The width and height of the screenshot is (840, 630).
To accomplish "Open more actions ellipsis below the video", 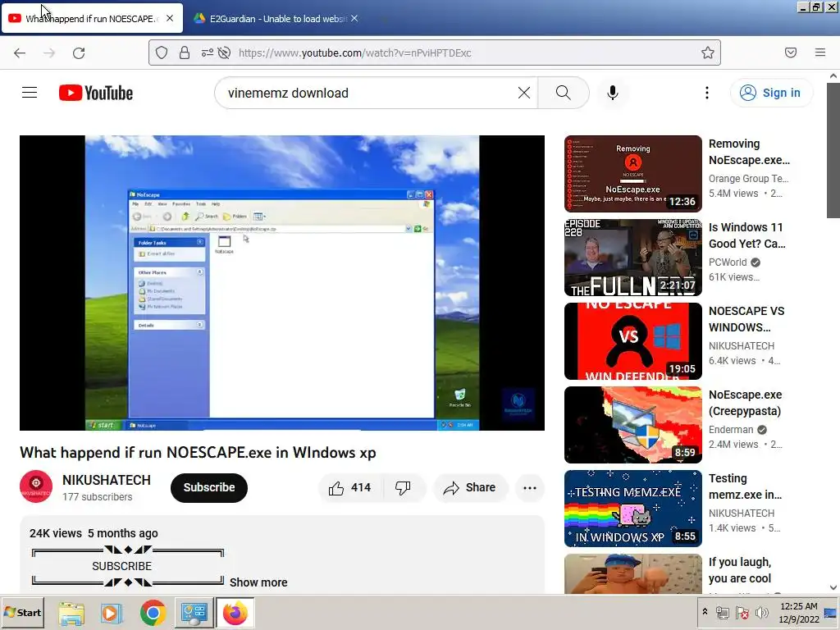I will [530, 487].
